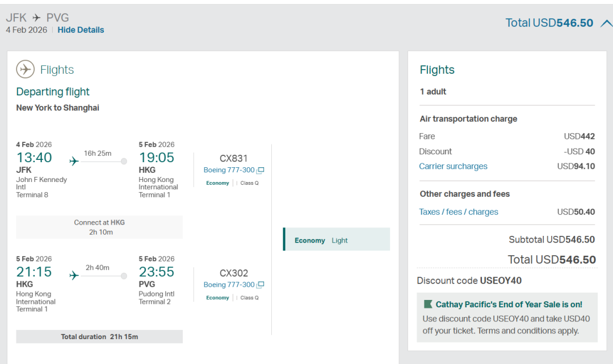Click the green flag icon in sale banner
The height and width of the screenshot is (364, 613).
pos(428,304)
